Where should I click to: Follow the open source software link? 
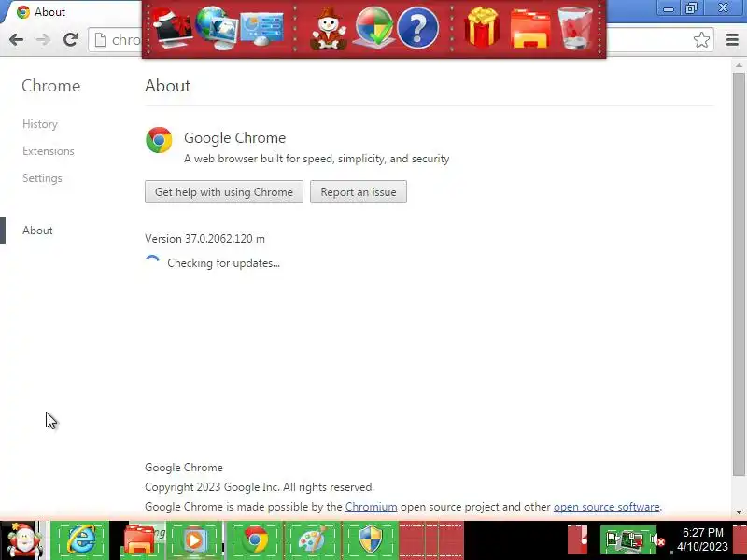tap(606, 507)
